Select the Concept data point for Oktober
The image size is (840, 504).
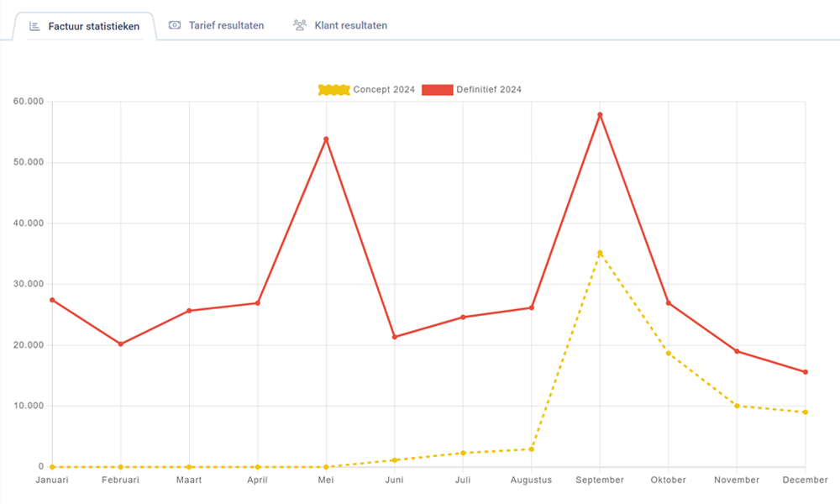coord(669,354)
